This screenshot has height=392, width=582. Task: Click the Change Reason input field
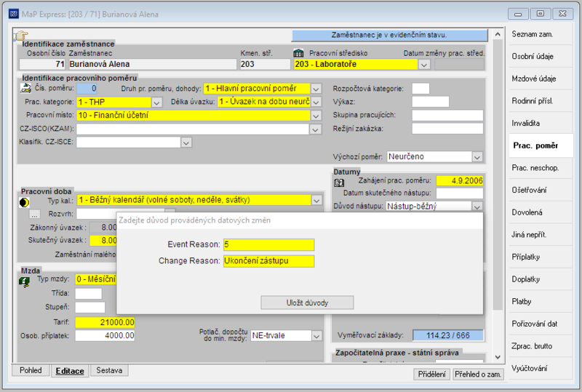click(x=268, y=261)
